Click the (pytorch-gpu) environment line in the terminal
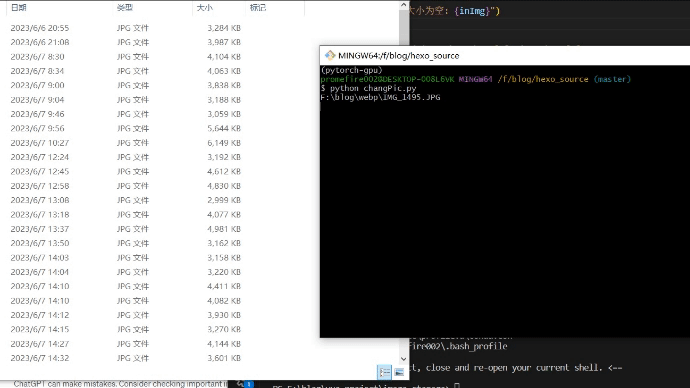The height and width of the screenshot is (388, 690). pyautogui.click(x=352, y=70)
